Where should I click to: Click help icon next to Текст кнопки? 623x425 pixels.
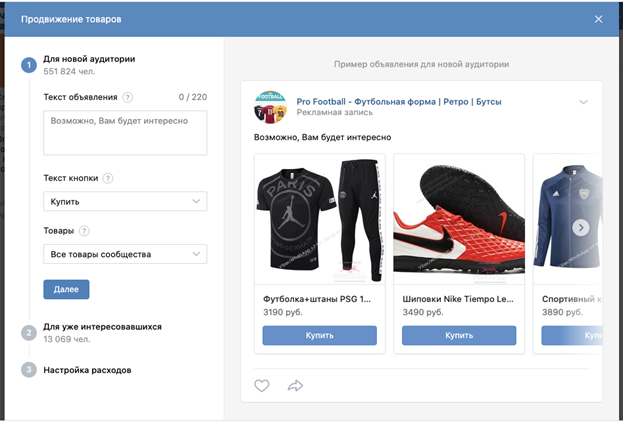pos(108,179)
